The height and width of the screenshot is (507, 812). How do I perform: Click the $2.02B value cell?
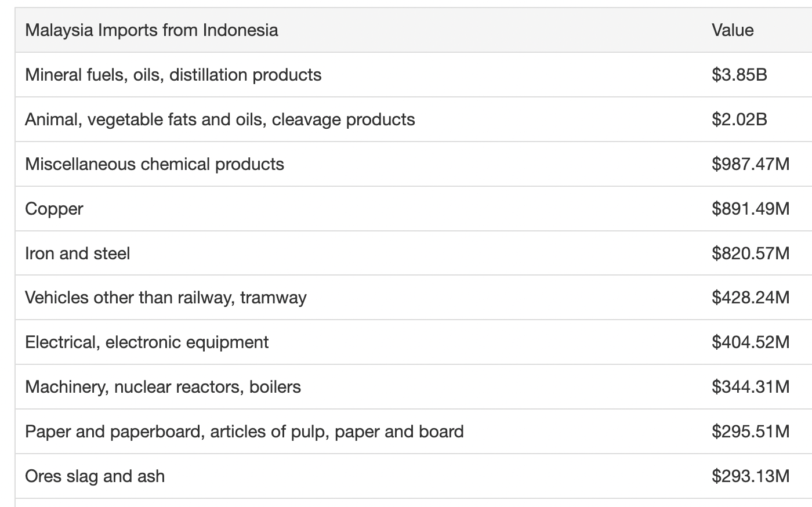(739, 119)
